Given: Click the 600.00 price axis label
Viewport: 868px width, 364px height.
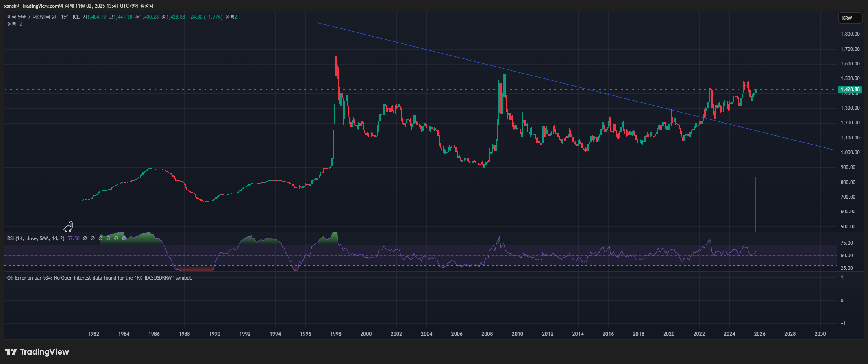Looking at the screenshot, I should tap(848, 212).
